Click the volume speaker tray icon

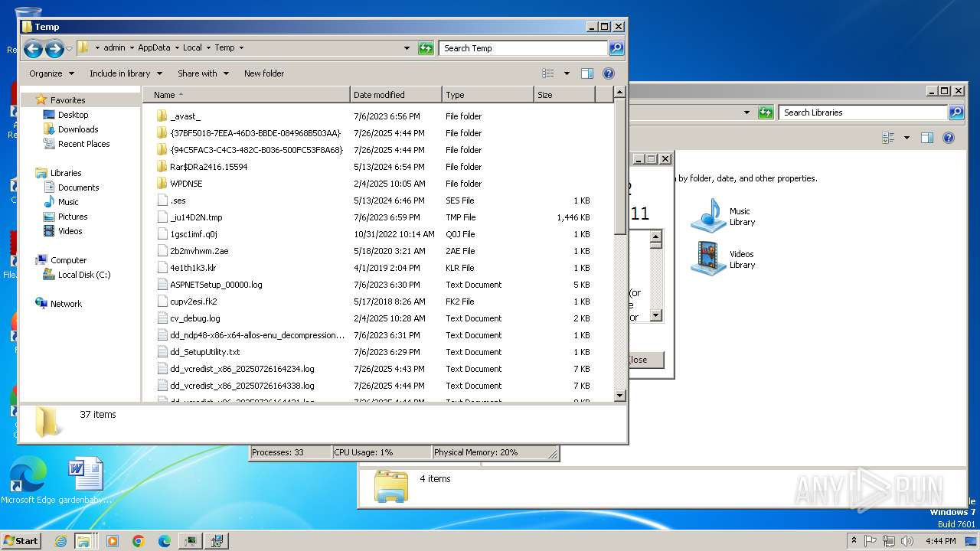point(908,541)
